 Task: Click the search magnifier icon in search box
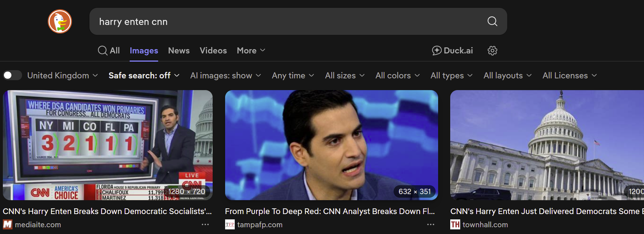coord(492,21)
